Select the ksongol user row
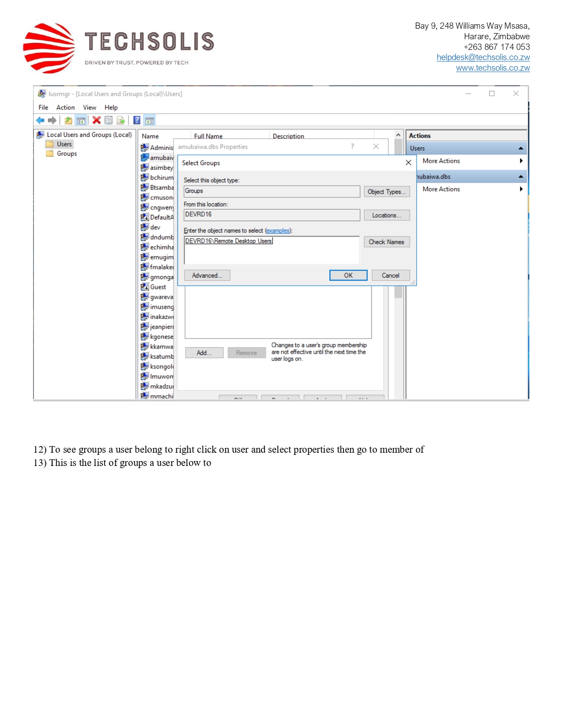The width and height of the screenshot is (563, 728). [x=157, y=366]
